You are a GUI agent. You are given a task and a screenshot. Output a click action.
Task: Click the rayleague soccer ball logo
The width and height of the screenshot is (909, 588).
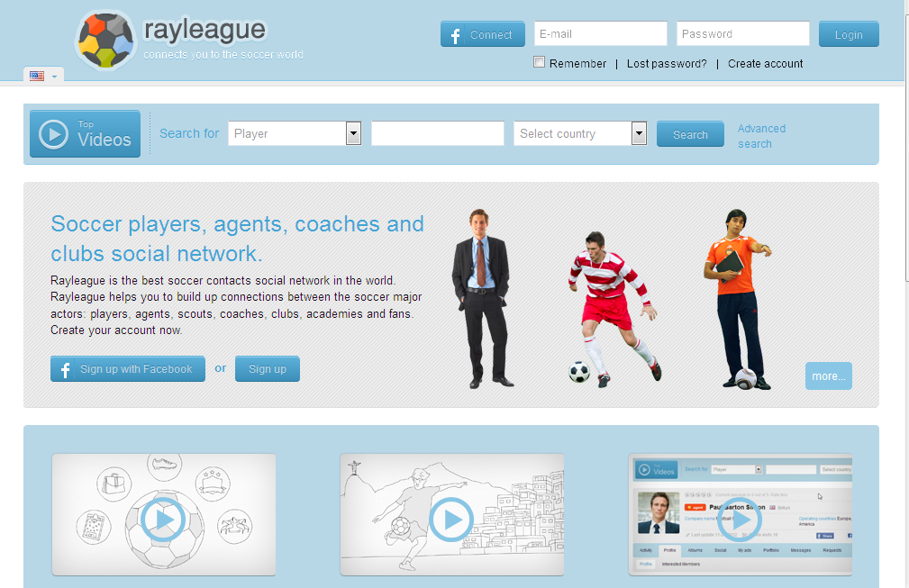pyautogui.click(x=106, y=40)
